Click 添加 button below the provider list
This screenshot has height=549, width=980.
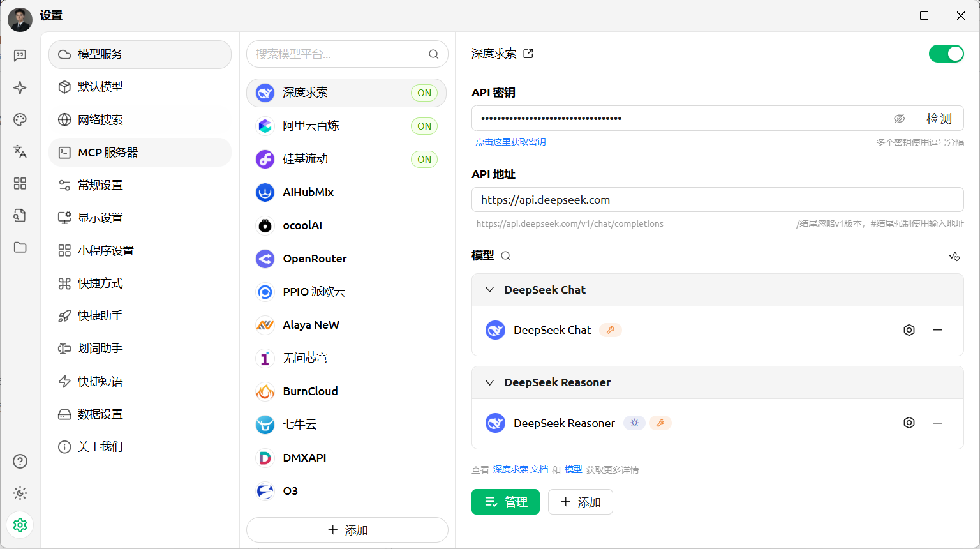347,530
